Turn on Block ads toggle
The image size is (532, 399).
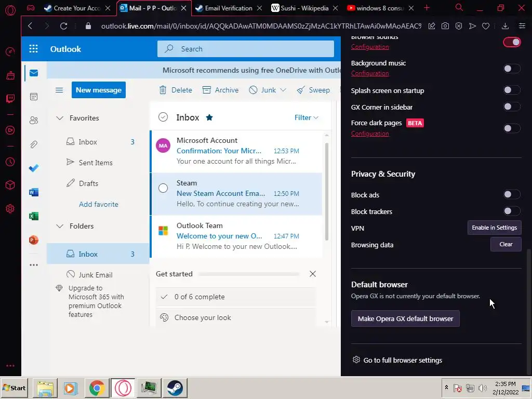512,194
